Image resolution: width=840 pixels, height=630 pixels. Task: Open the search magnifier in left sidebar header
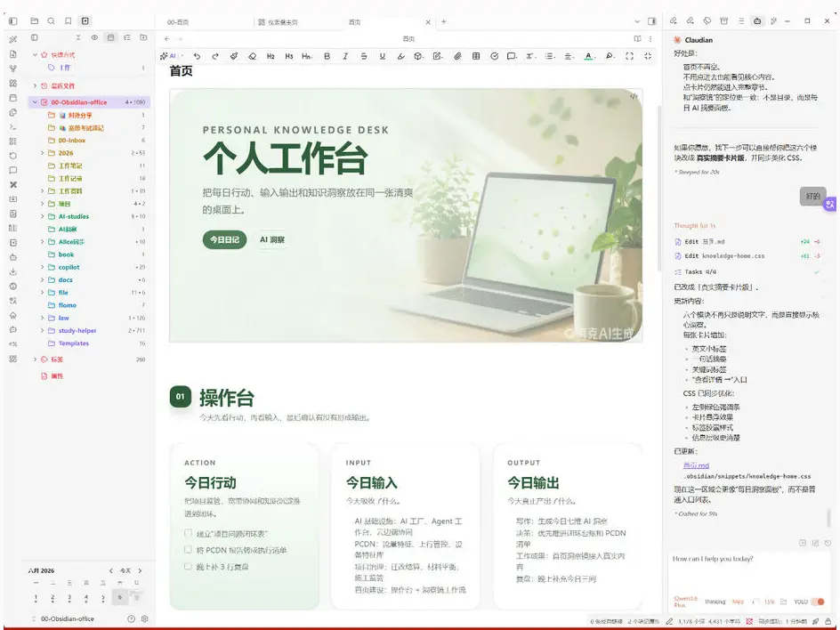pyautogui.click(x=51, y=20)
